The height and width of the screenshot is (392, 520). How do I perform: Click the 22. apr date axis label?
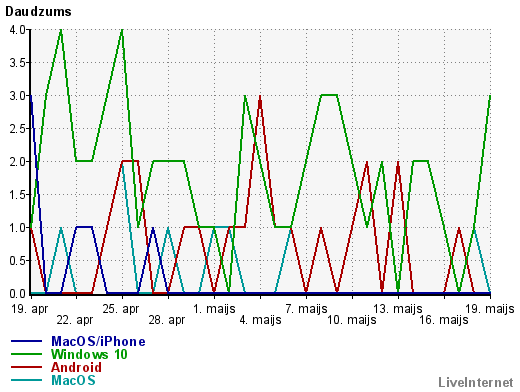[x=75, y=320]
